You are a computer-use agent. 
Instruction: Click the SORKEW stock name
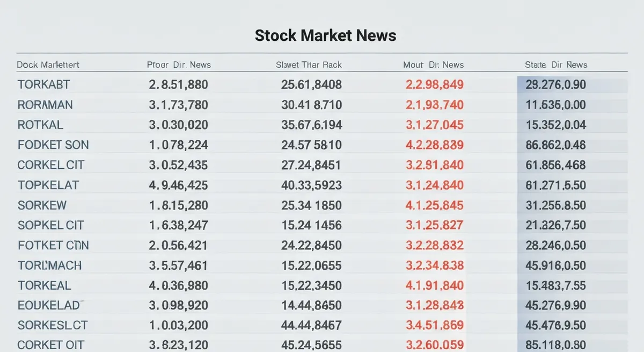(x=42, y=205)
